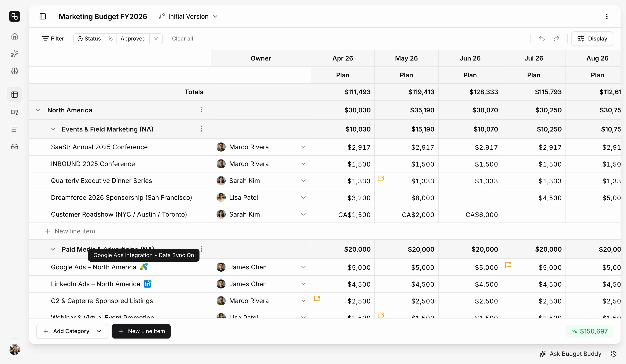Change the Approved filter value
This screenshot has height=364, width=626.
(133, 39)
